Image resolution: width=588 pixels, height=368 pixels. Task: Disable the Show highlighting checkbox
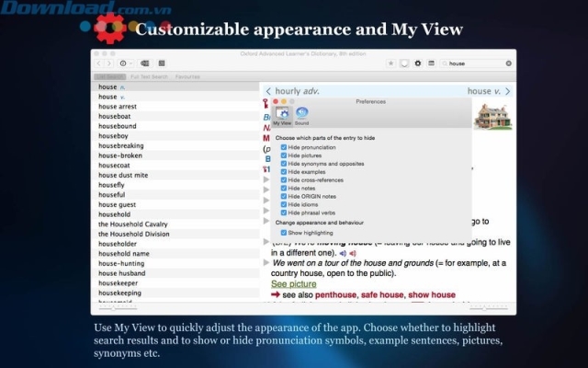tap(285, 233)
